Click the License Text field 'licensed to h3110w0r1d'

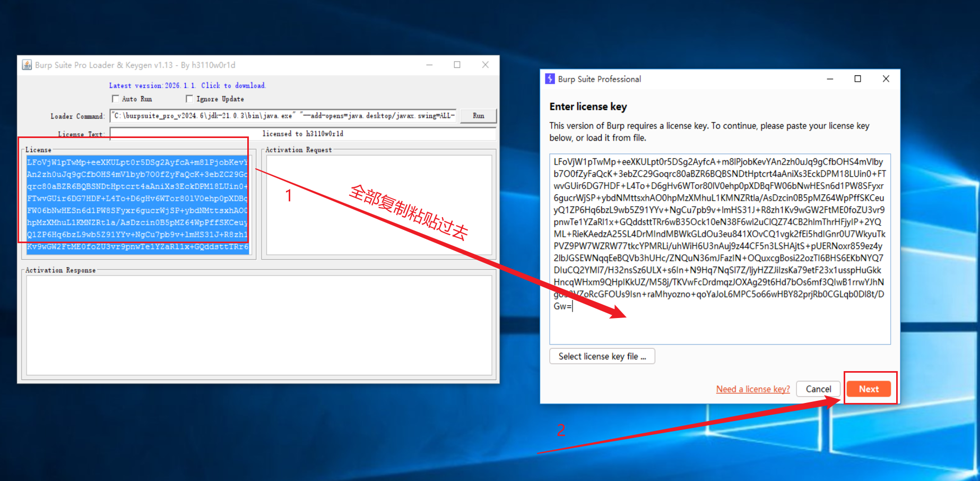pyautogui.click(x=303, y=134)
